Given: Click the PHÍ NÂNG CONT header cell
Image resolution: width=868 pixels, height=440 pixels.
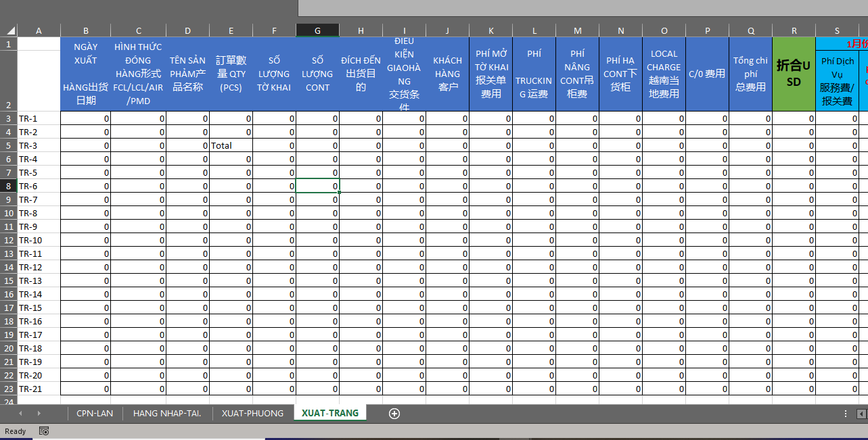Looking at the screenshot, I should coord(577,74).
